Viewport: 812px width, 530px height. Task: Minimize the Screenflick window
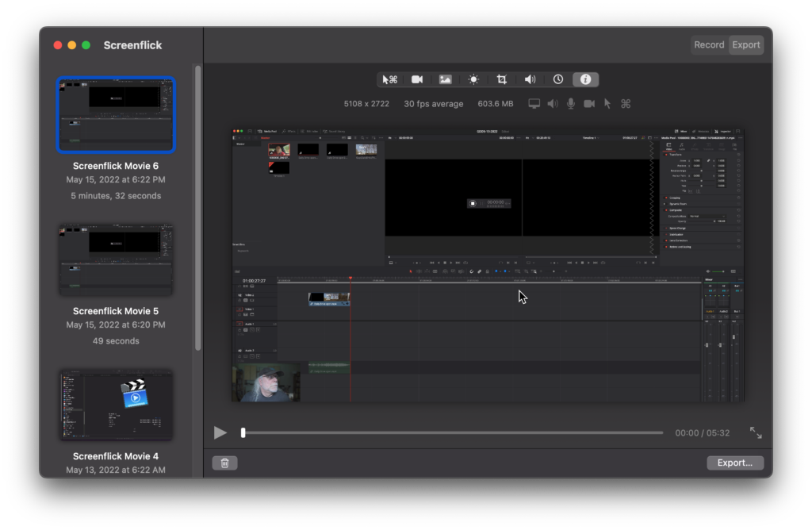click(72, 45)
